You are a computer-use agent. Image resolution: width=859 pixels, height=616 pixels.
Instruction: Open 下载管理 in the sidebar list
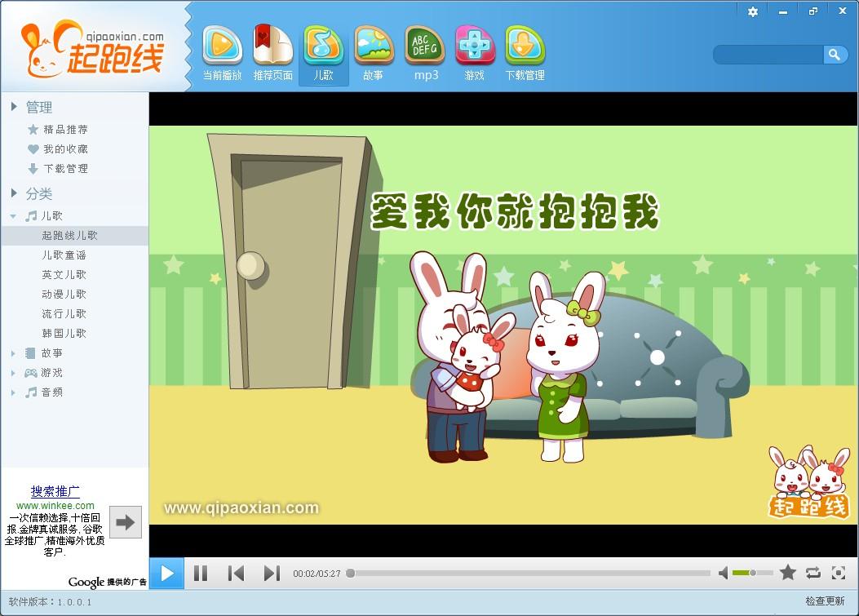click(65, 169)
